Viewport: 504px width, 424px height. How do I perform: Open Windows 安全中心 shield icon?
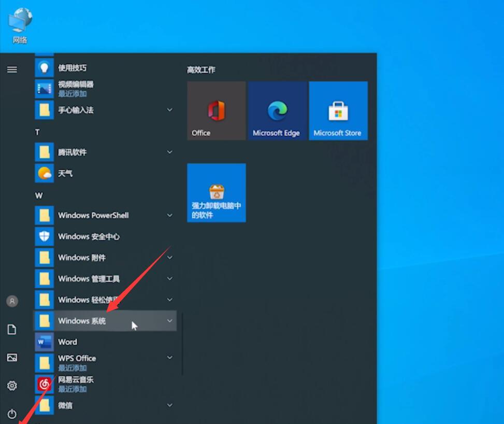pyautogui.click(x=45, y=236)
